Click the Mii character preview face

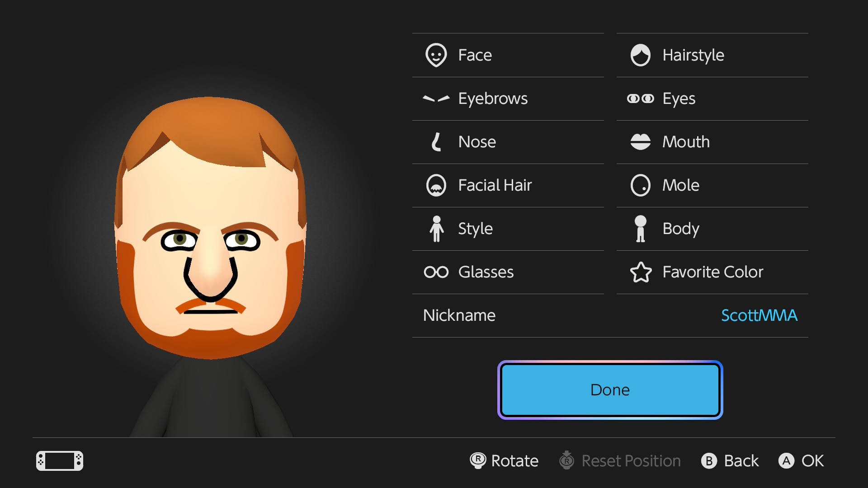pyautogui.click(x=210, y=228)
